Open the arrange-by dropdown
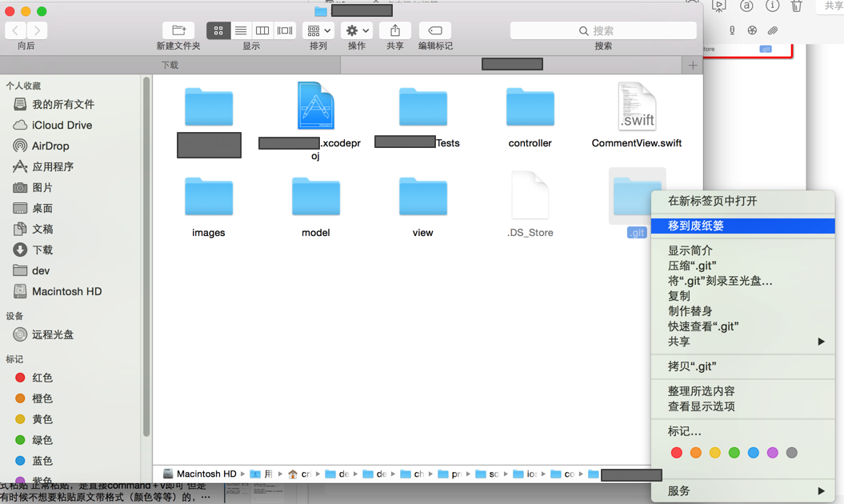This screenshot has width=844, height=504. (318, 30)
